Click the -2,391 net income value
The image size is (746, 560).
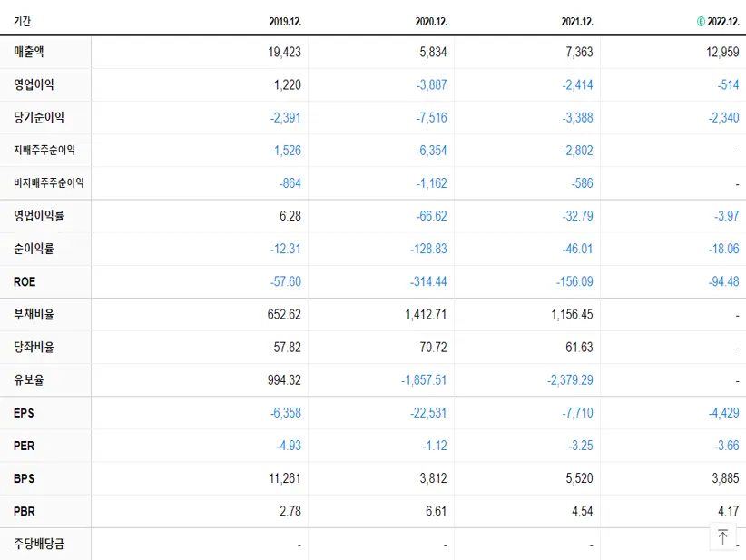coord(286,117)
